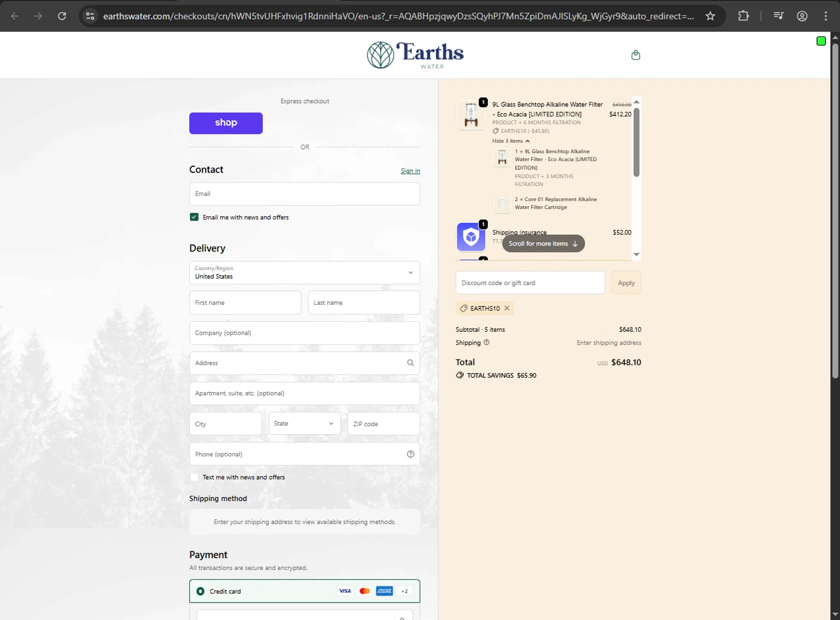Click the Earths Water logo
The image size is (840, 620).
415,55
